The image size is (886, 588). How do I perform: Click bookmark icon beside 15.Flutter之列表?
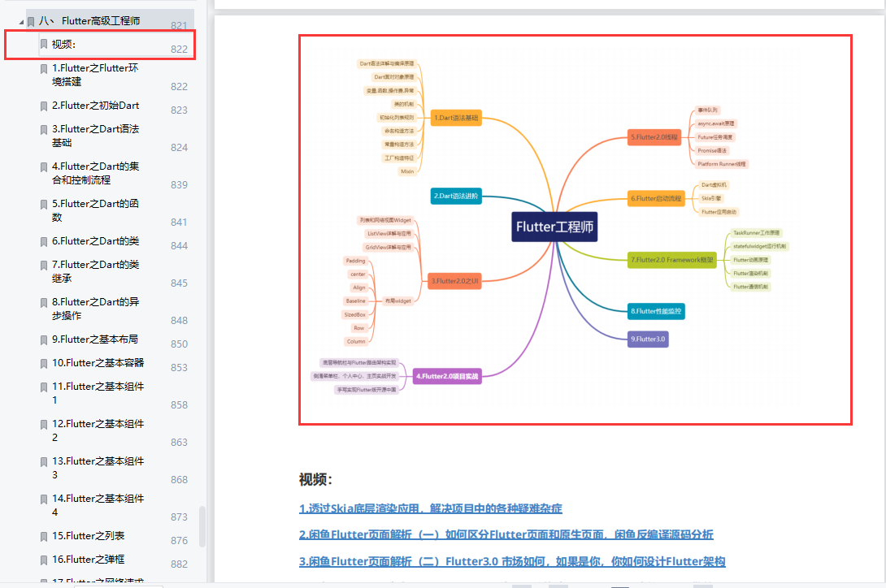(44, 536)
